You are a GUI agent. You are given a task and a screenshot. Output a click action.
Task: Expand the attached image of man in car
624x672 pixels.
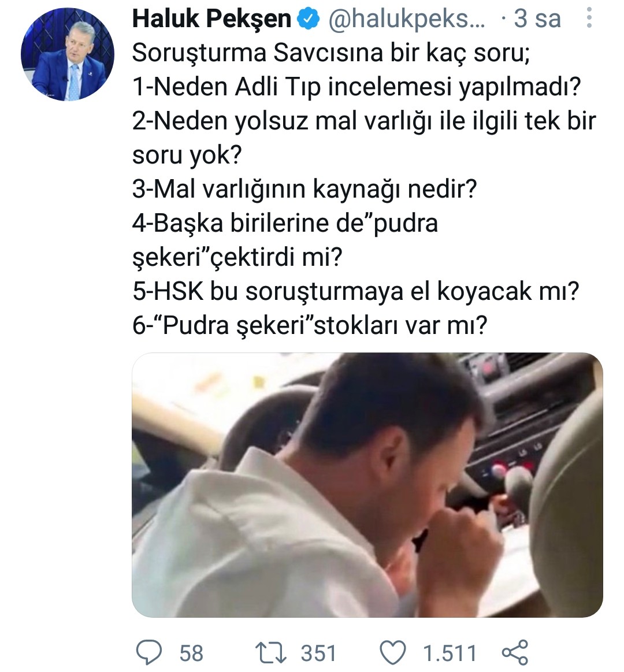pyautogui.click(x=367, y=485)
